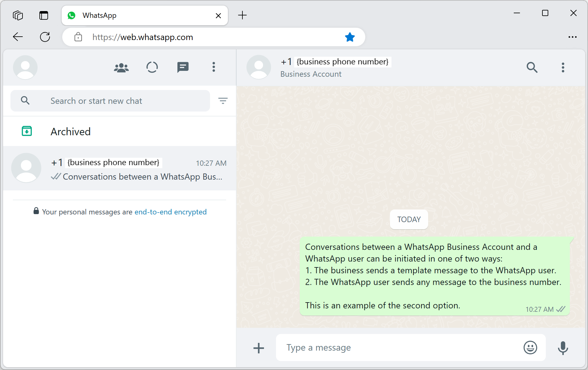The height and width of the screenshot is (370, 588).
Task: Toggle the unread chats filter icon
Action: tap(223, 101)
